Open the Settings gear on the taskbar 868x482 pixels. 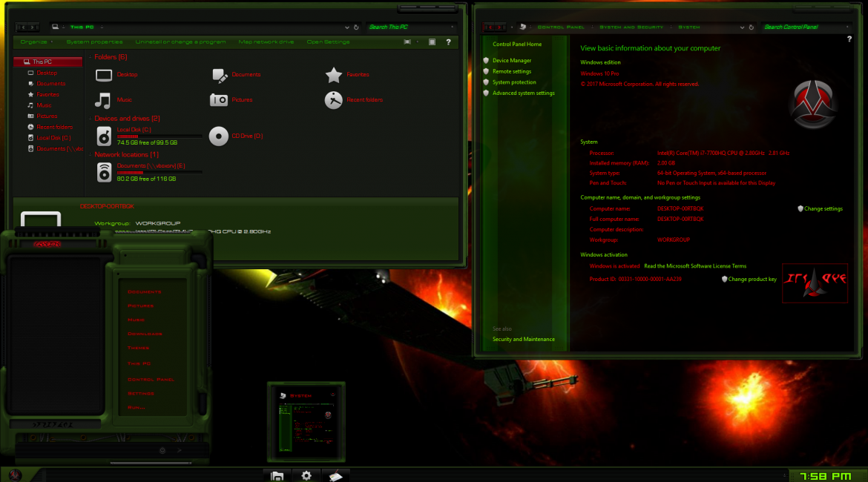coord(306,475)
